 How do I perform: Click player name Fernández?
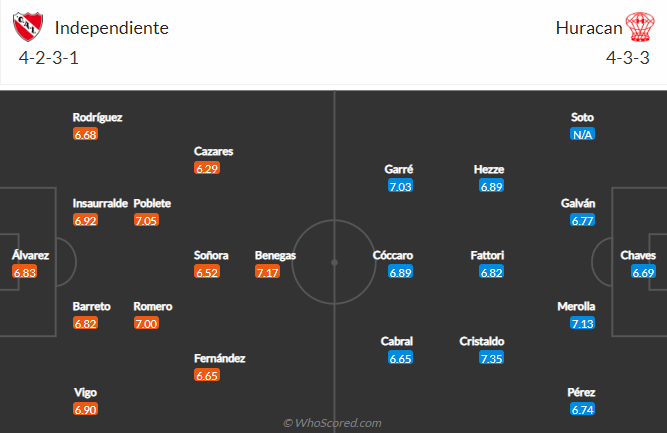pos(219,358)
